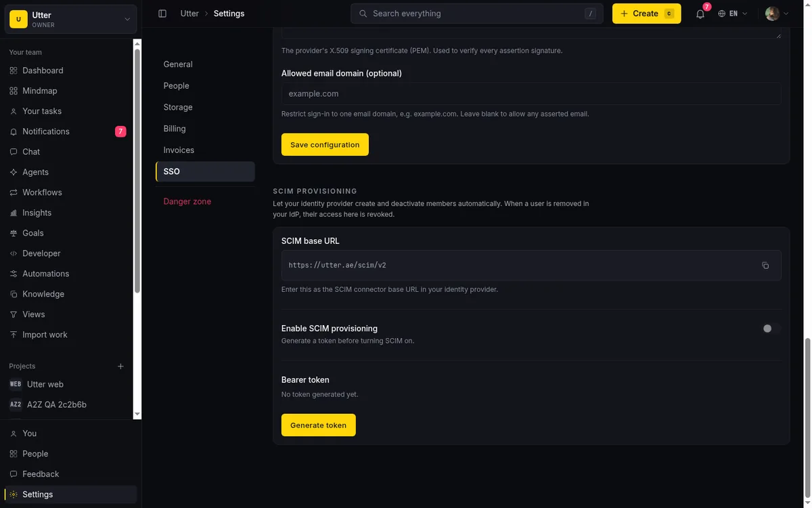Click the Settings gear icon
Viewport: 812px width, 508px height.
tap(14, 494)
